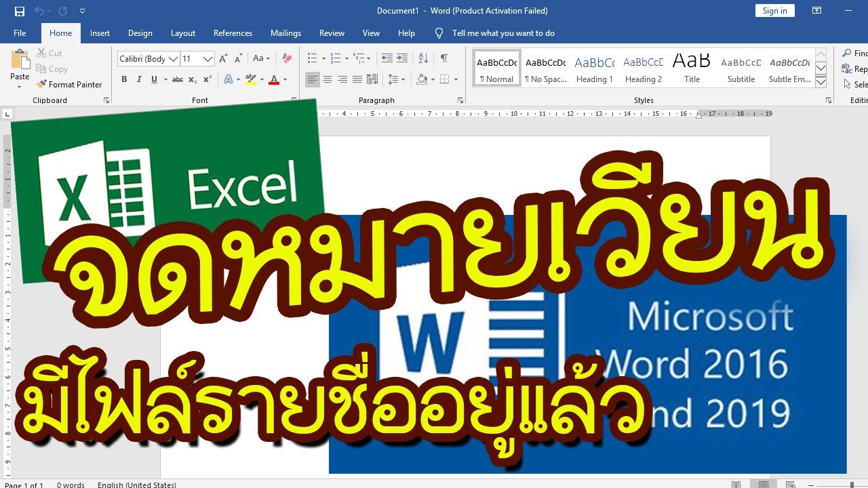The image size is (868, 488).
Task: Click Increase Font Size icon
Action: tap(224, 59)
